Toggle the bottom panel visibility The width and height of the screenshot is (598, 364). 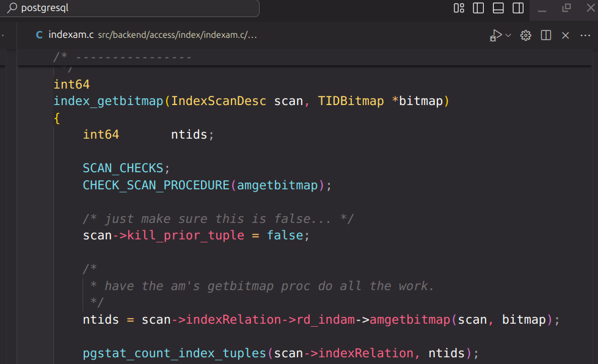498,8
